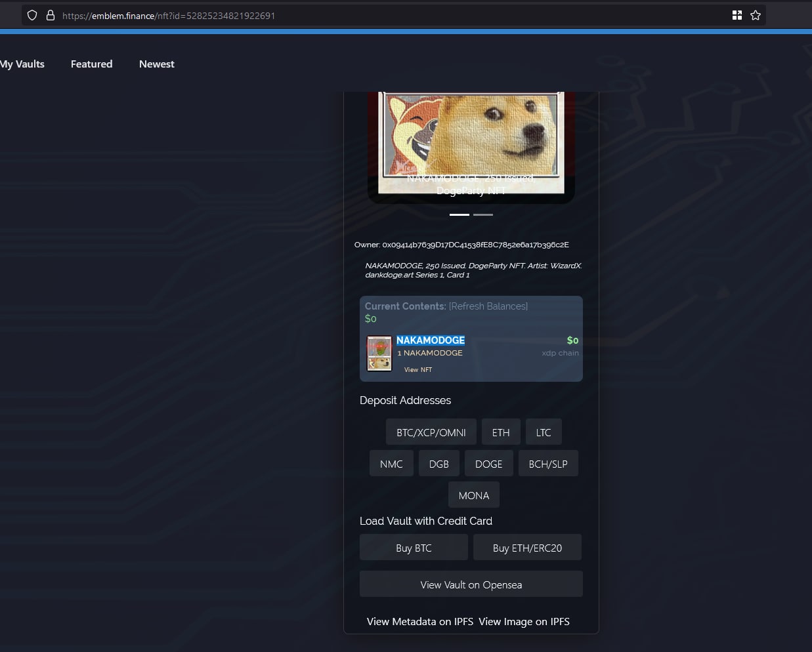The image size is (812, 652).
Task: Bookmark this page with the star icon
Action: [x=756, y=15]
